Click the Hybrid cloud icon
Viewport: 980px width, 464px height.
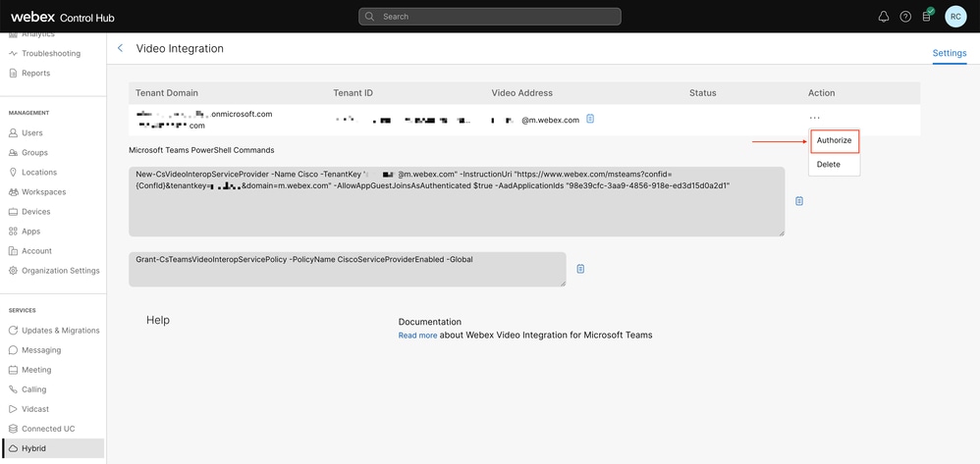click(x=13, y=448)
